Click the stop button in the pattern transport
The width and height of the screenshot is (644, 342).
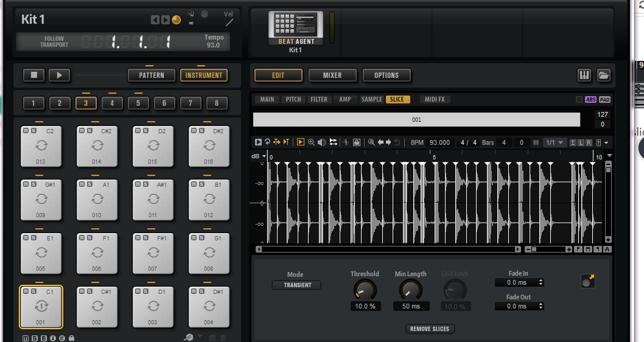tap(33, 75)
